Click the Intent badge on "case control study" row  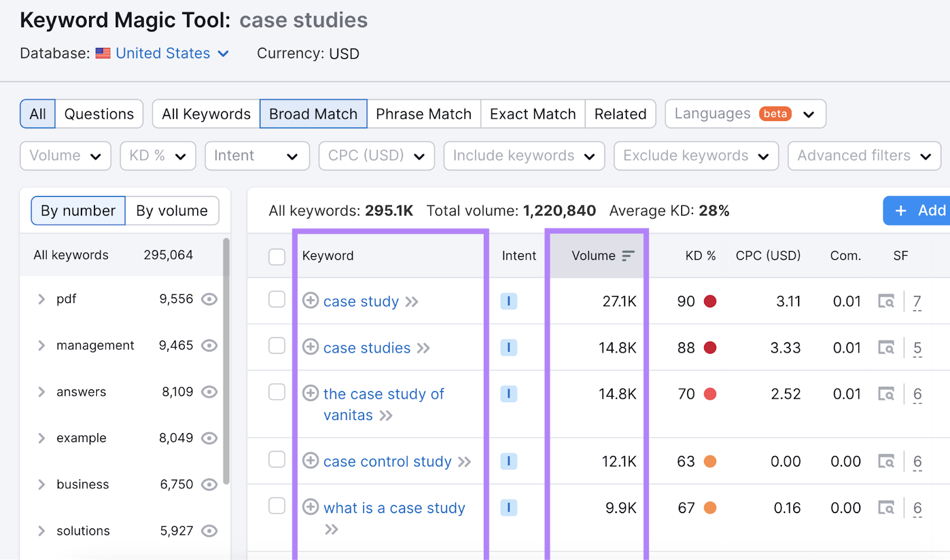[508, 461]
